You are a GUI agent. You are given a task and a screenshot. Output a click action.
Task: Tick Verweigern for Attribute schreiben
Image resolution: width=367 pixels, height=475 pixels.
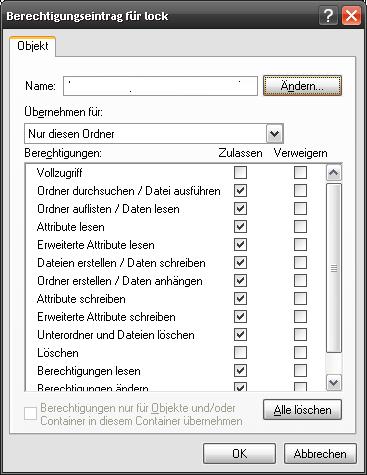[x=300, y=299]
